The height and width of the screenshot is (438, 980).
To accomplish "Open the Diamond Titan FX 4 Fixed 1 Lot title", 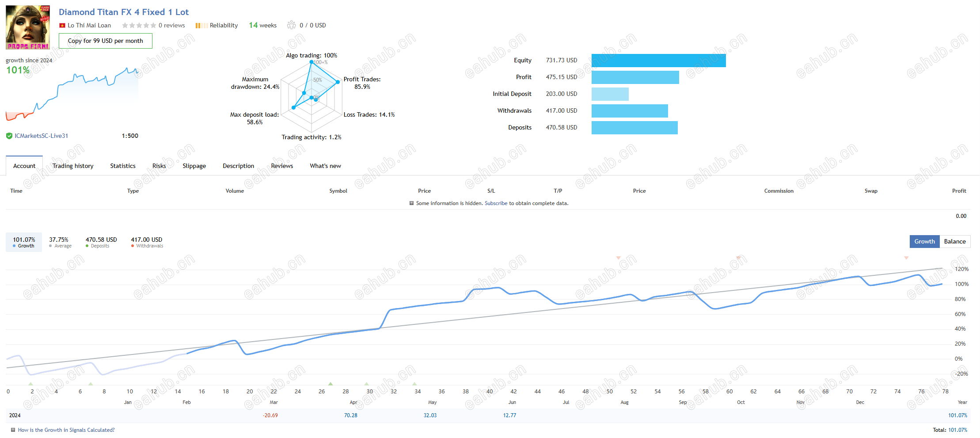I will [x=124, y=12].
